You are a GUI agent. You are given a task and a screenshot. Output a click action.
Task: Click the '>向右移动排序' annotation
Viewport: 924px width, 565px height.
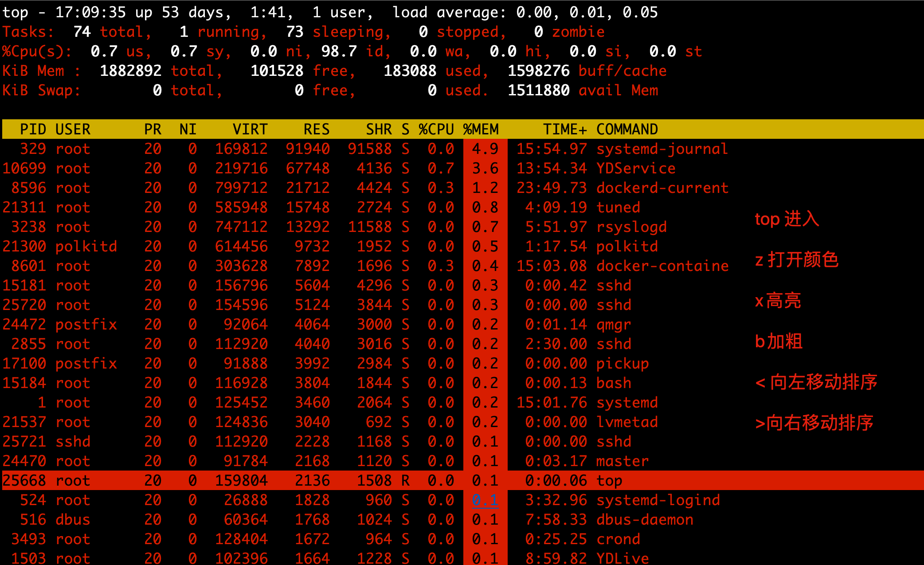[814, 423]
